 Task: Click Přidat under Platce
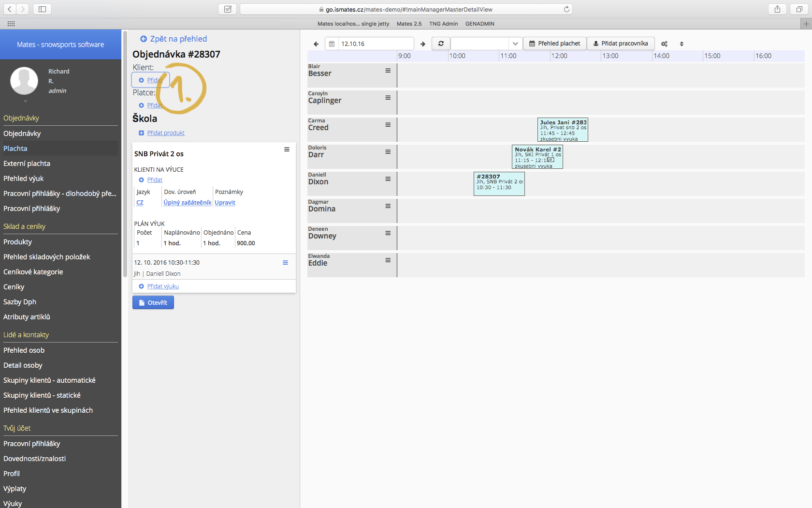coord(154,105)
